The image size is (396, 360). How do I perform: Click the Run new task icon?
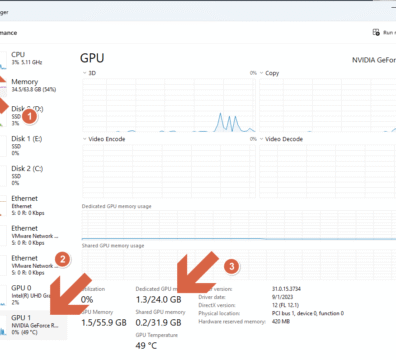point(376,32)
